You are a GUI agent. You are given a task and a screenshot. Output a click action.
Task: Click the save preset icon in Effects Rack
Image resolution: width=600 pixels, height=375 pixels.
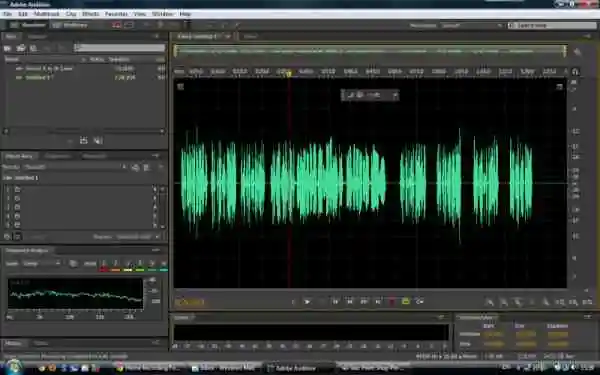[135, 168]
